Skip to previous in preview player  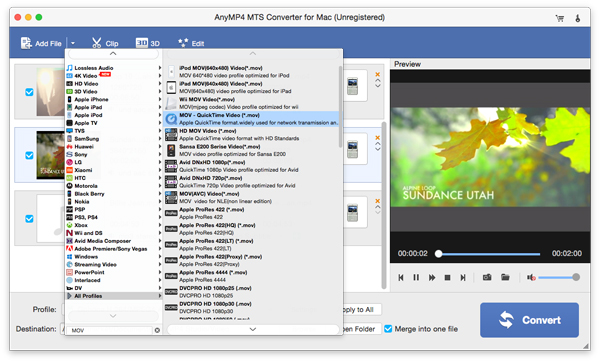point(401,277)
